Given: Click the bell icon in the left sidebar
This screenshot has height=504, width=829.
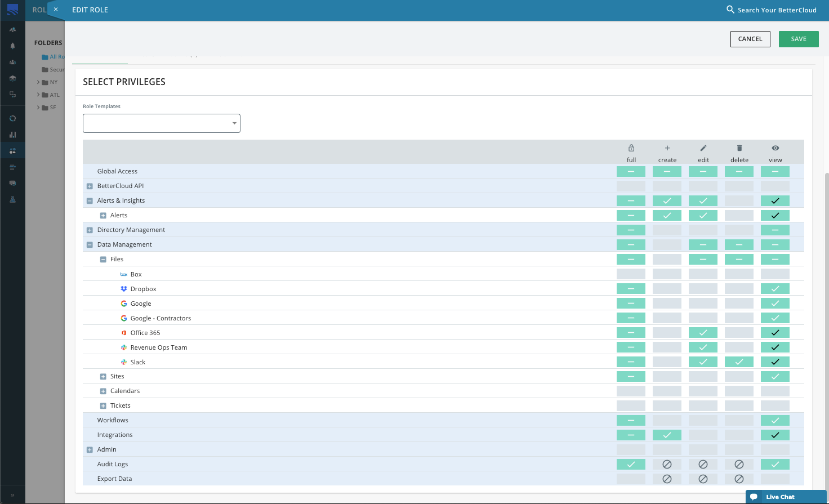Looking at the screenshot, I should coord(12,46).
